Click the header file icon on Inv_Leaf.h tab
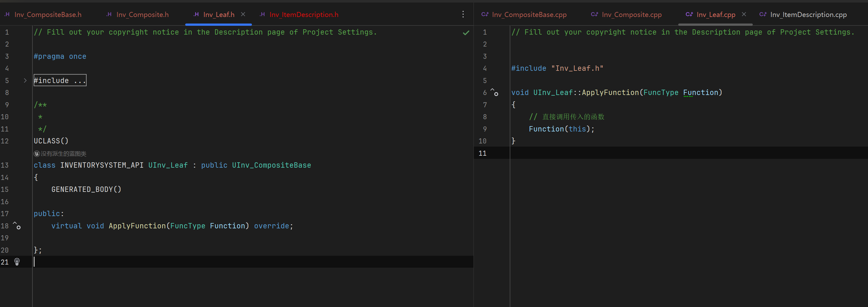The image size is (868, 307). [x=196, y=14]
